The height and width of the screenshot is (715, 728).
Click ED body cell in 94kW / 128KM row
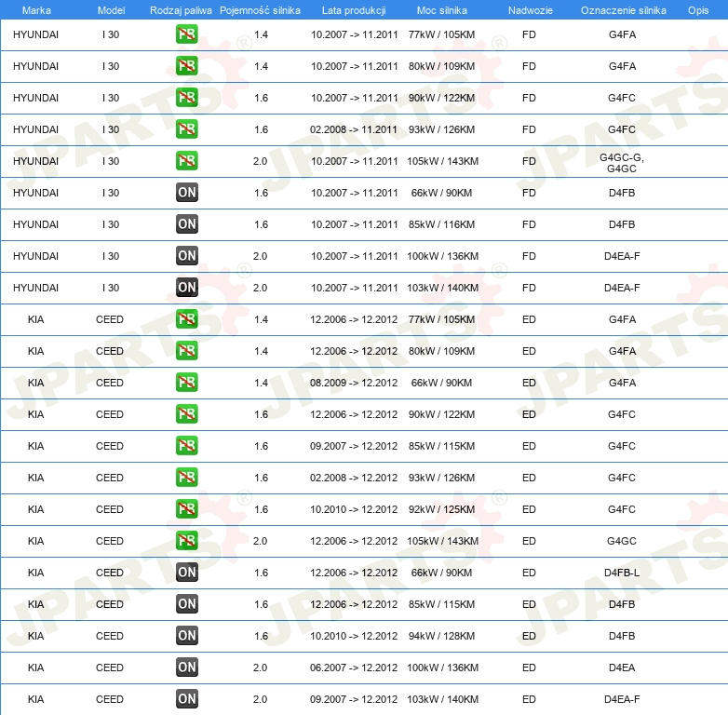click(529, 636)
